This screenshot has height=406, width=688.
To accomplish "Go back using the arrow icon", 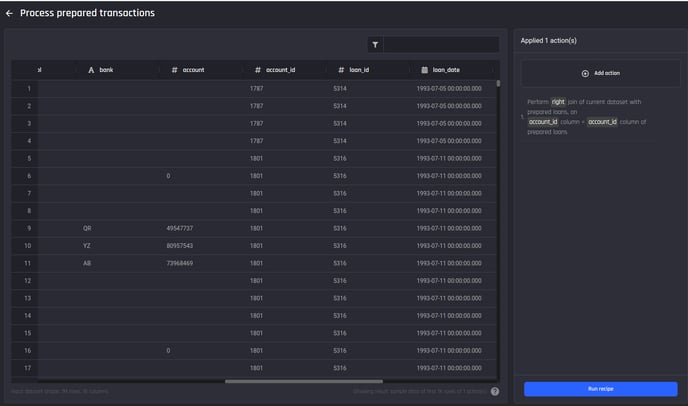I will pos(9,14).
